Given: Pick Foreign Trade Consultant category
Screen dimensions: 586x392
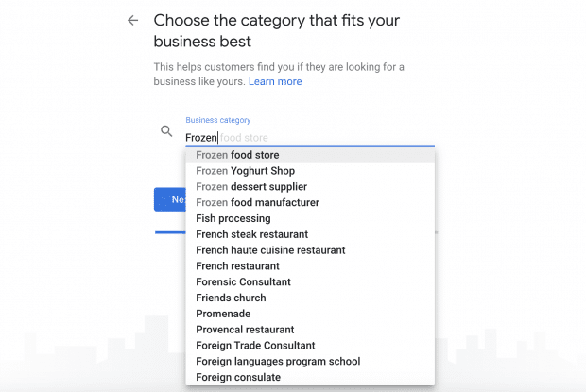Looking at the screenshot, I should 255,346.
